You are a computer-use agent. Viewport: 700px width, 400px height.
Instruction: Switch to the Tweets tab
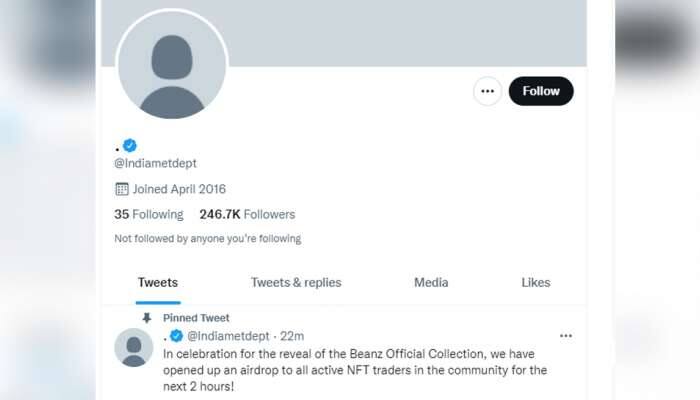[158, 283]
